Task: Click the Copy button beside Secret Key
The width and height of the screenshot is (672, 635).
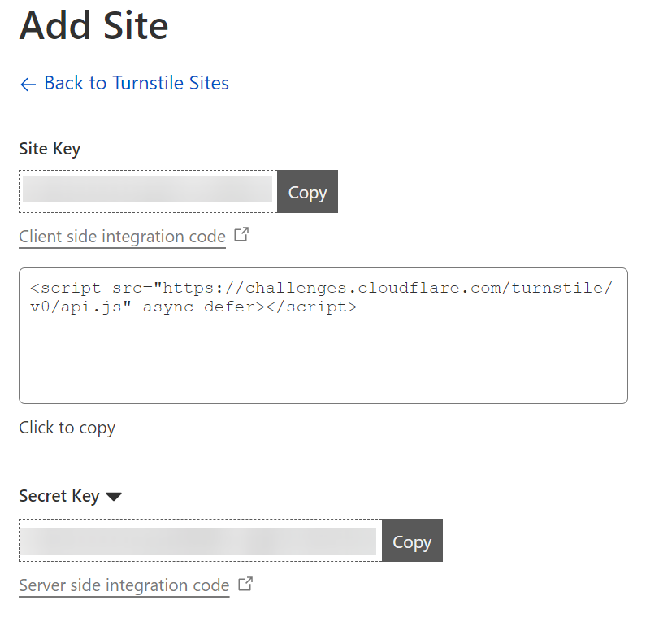Action: [x=411, y=541]
